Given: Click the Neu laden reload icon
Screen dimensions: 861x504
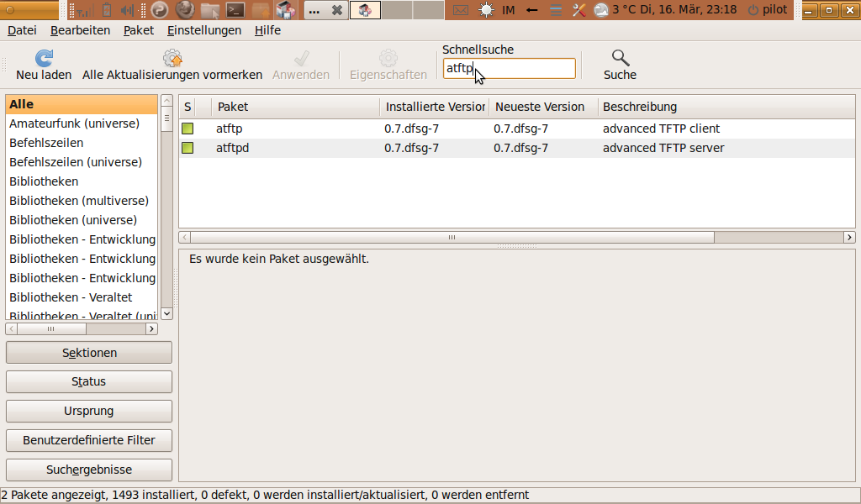Looking at the screenshot, I should coord(44,59).
